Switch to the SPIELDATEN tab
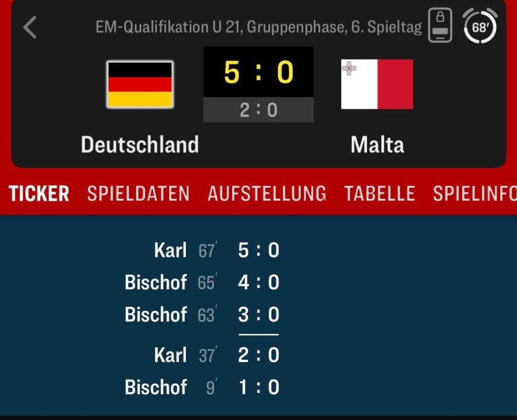This screenshot has width=517, height=420. pos(138,193)
